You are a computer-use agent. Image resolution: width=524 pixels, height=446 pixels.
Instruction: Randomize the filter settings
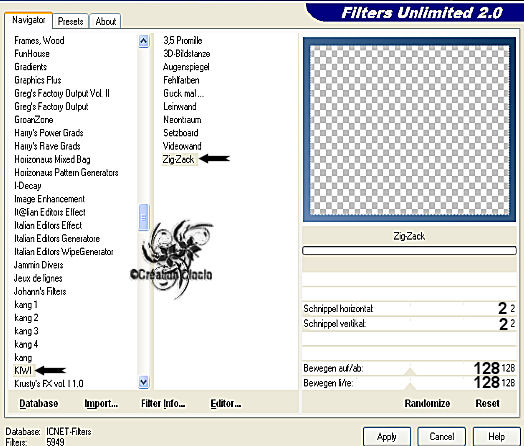427,404
